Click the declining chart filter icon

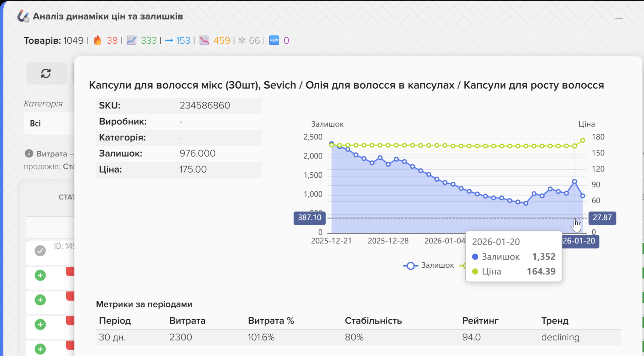click(204, 40)
